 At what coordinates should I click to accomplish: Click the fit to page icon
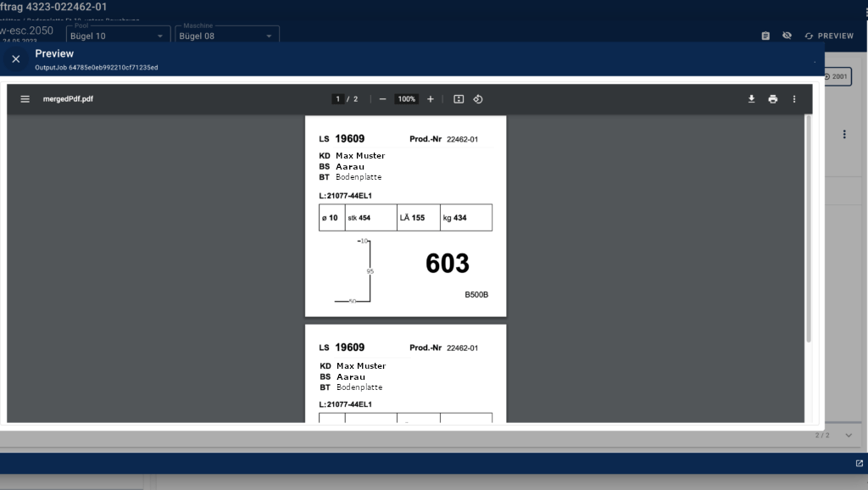[x=459, y=99]
